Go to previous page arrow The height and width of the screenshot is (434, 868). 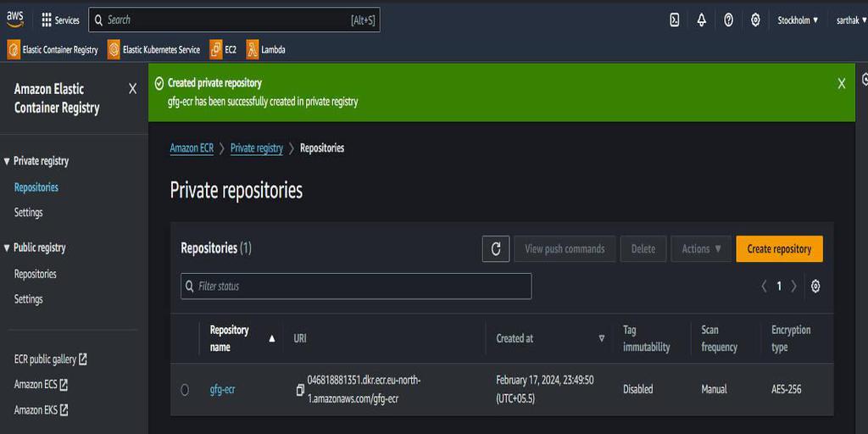(x=764, y=287)
